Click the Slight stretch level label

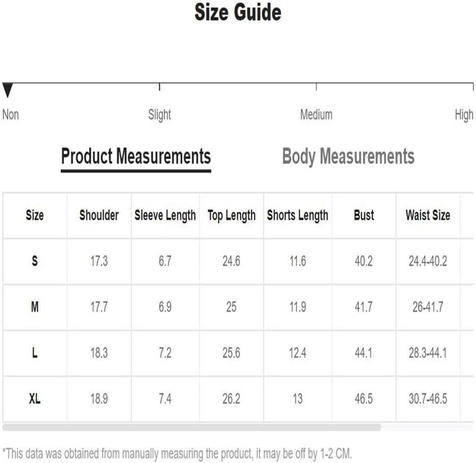coord(160,115)
